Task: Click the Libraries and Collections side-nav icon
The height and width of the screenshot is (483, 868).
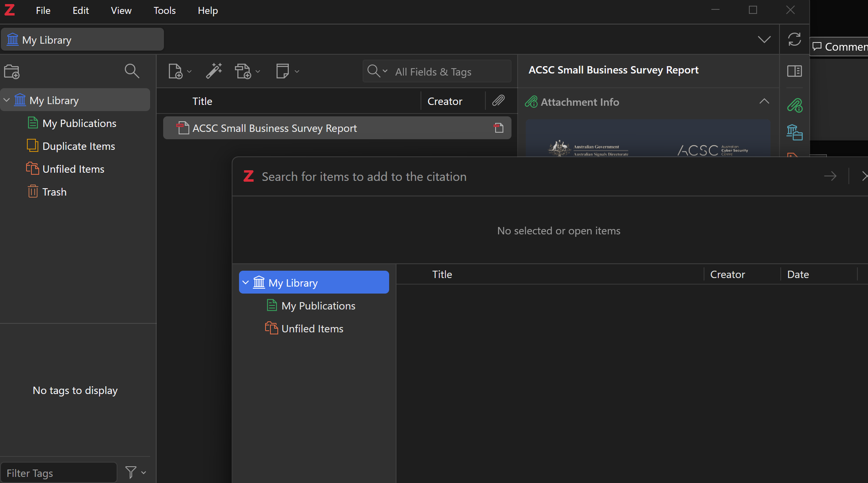Action: pos(794,132)
